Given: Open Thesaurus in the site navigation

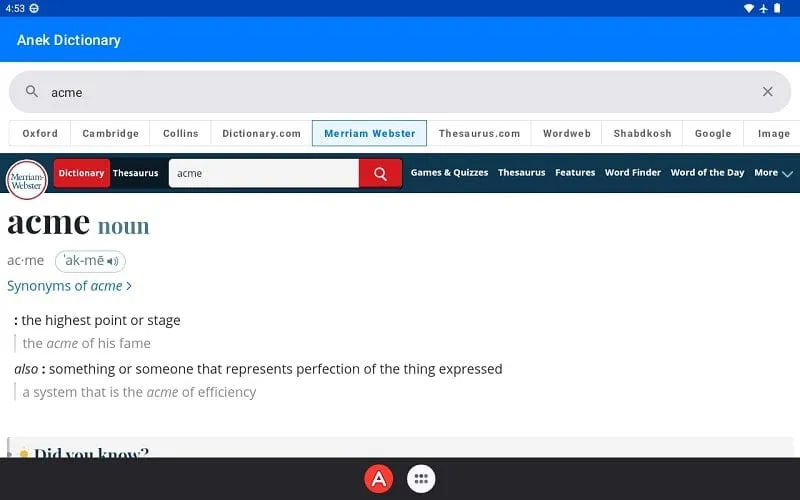Looking at the screenshot, I should point(521,172).
